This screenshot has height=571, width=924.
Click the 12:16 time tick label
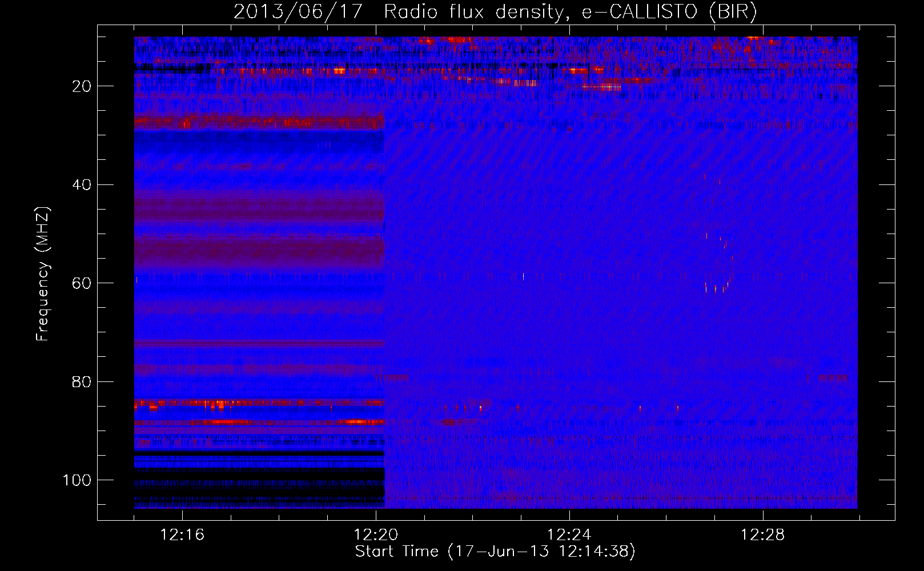point(182,535)
